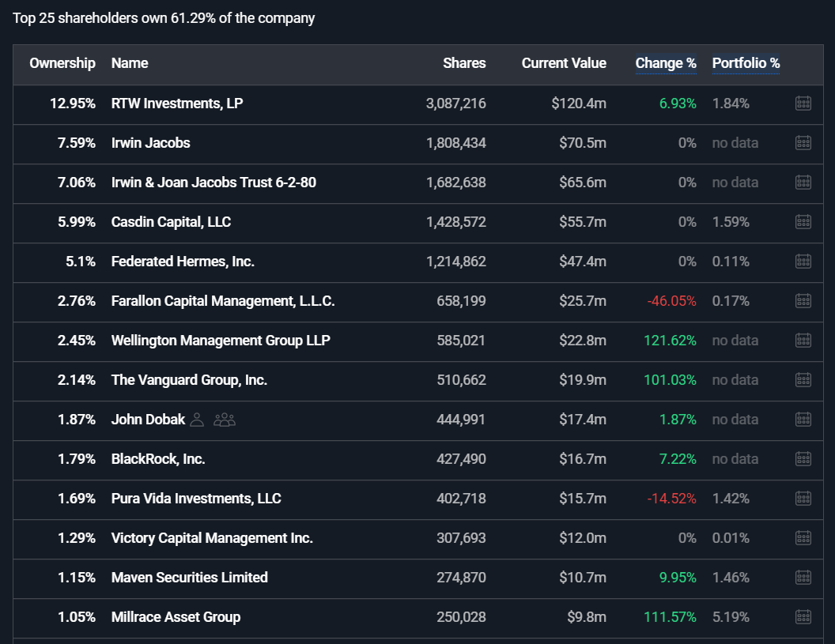Click the -46.05% change for Farallon

click(671, 301)
